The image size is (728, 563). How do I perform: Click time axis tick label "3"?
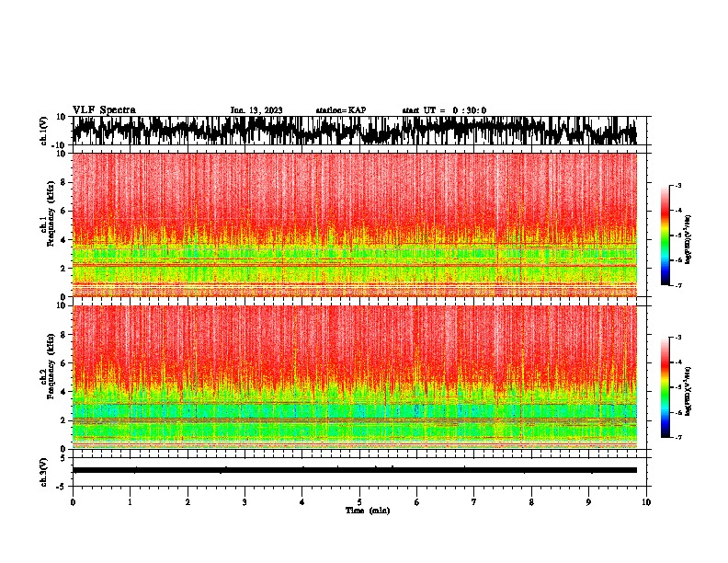[x=245, y=502]
